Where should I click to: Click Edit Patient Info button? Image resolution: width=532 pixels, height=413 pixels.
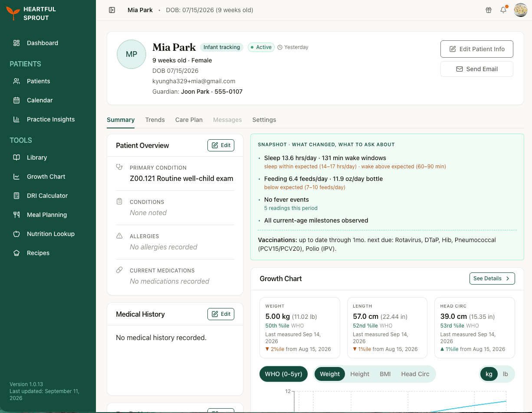[477, 49]
